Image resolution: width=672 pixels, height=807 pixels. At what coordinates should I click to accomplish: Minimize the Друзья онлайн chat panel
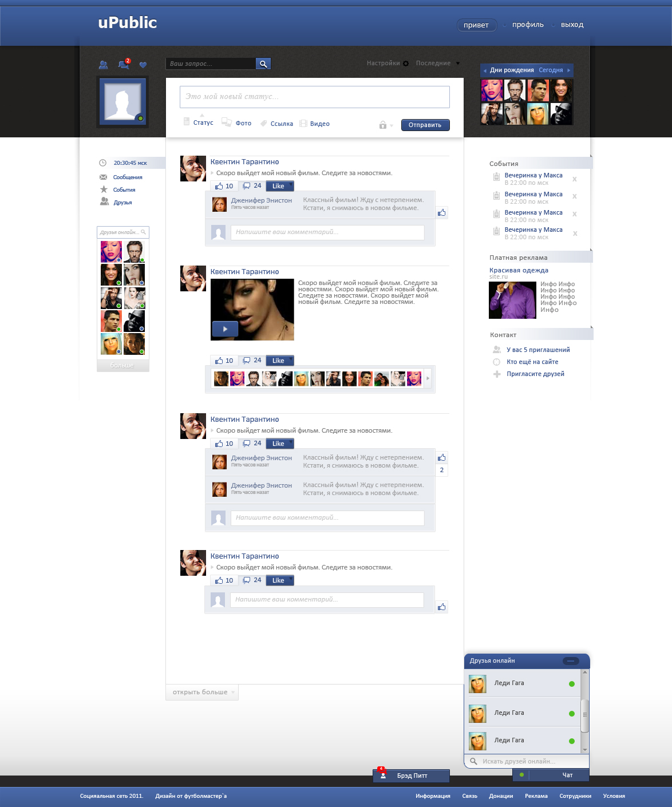tap(571, 661)
